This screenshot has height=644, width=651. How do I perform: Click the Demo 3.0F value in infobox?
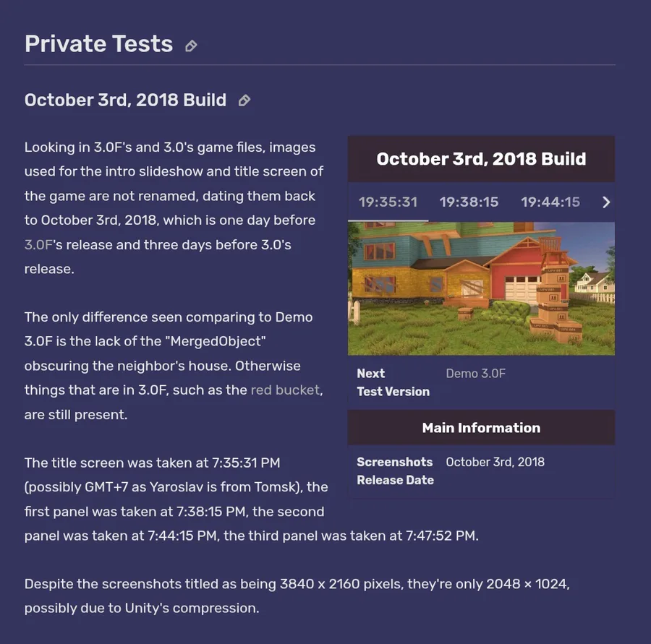tap(475, 374)
